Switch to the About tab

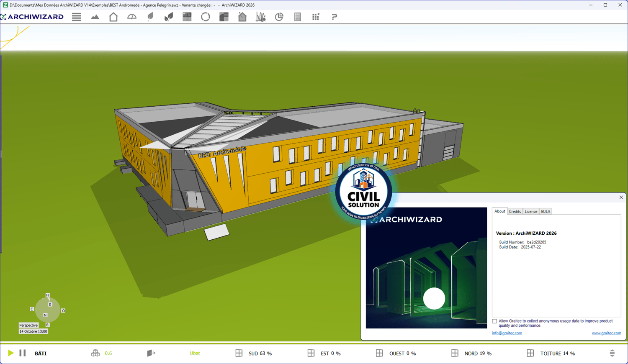coord(499,211)
